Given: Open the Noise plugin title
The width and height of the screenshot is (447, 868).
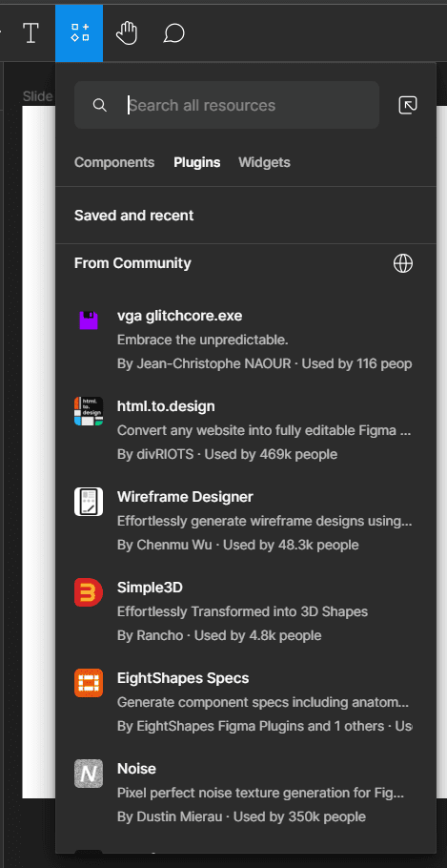Looking at the screenshot, I should (136, 769).
